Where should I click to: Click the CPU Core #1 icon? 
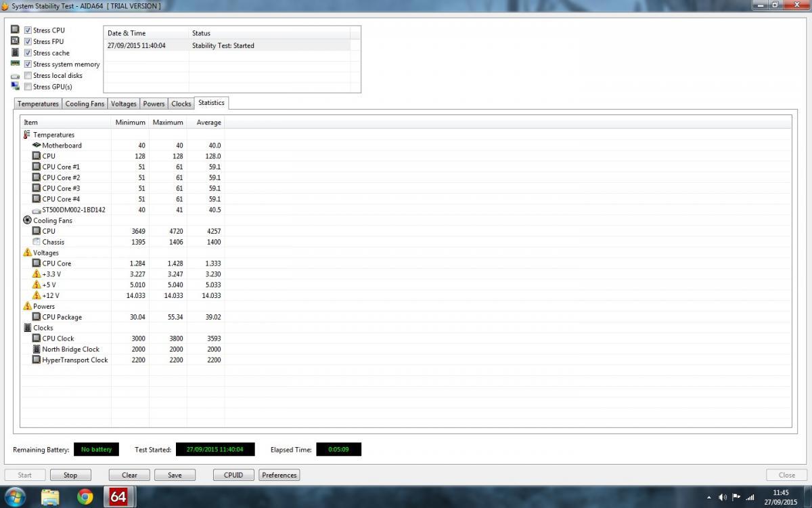click(x=37, y=167)
